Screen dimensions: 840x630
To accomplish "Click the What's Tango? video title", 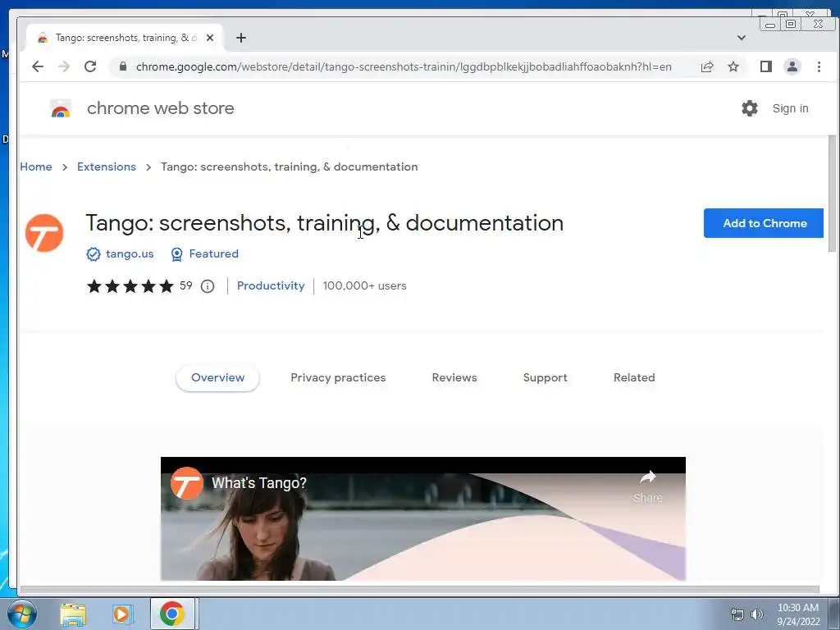I will coord(258,482).
